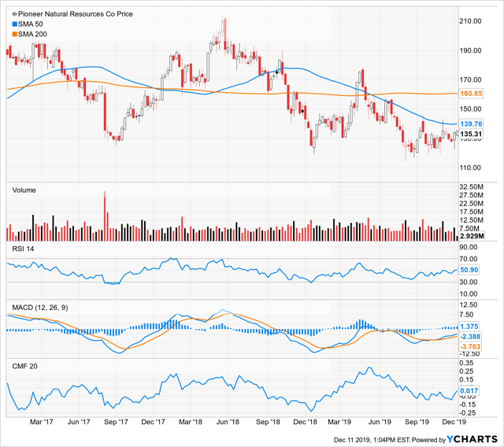The width and height of the screenshot is (504, 447).
Task: Click the Mar '18 date axis label
Action: tap(191, 422)
